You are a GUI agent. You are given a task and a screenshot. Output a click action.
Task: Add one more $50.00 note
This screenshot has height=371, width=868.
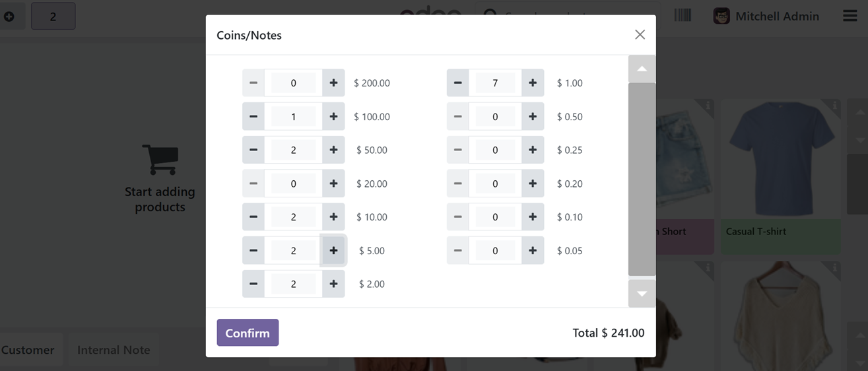333,150
